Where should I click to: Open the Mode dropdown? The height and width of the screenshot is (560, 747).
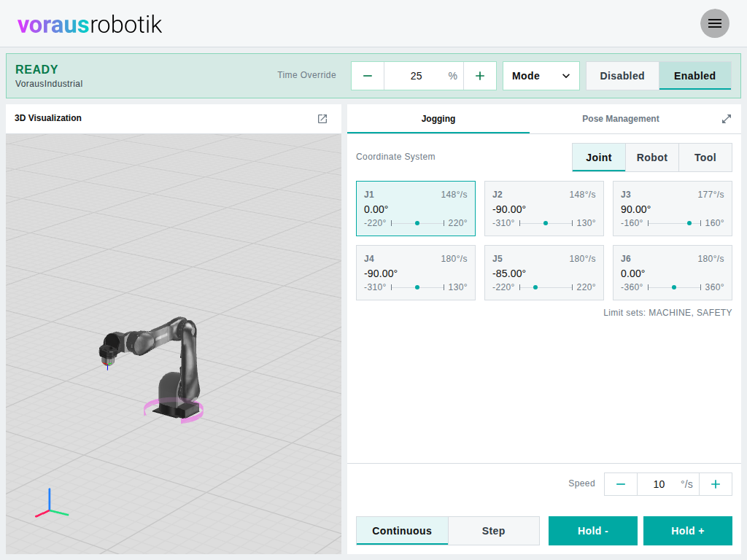coord(541,76)
